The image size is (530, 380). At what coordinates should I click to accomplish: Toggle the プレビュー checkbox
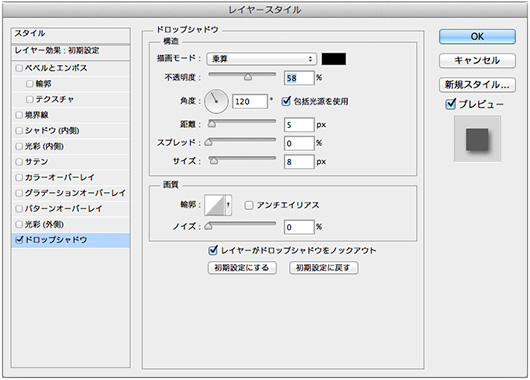pos(451,104)
